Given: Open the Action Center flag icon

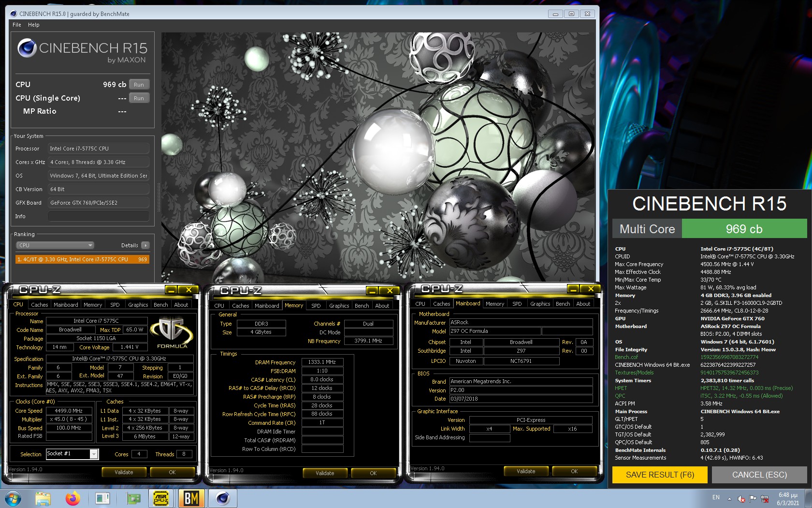Looking at the screenshot, I should coord(753,499).
